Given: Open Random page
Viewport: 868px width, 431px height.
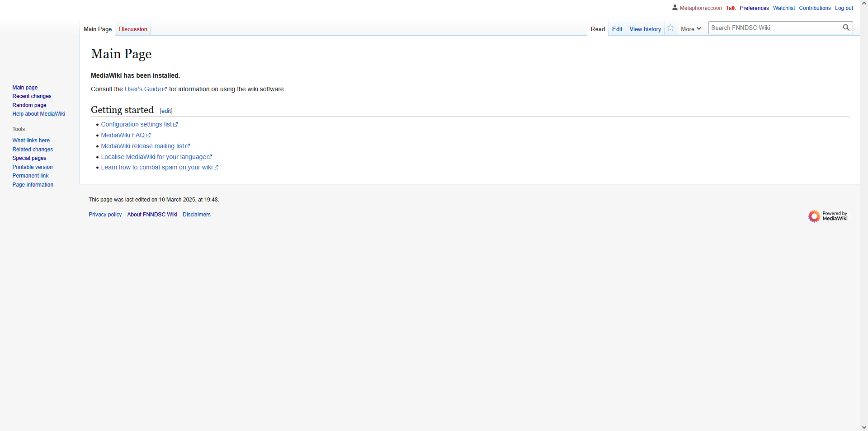Looking at the screenshot, I should pyautogui.click(x=29, y=105).
